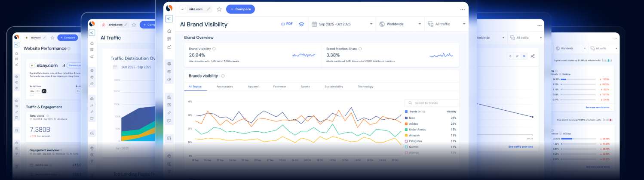Show info icon next to Brands visibility
The width and height of the screenshot is (644, 180).
point(223,76)
